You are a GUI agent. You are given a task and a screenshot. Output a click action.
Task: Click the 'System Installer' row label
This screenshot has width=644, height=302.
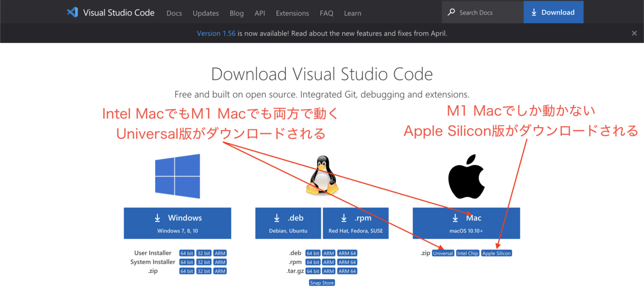coord(153,262)
